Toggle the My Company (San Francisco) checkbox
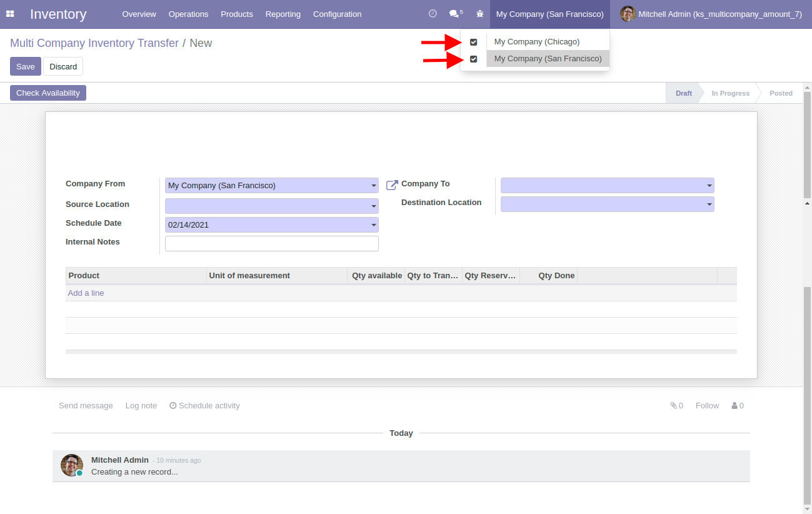The height and width of the screenshot is (514, 812). coord(473,59)
